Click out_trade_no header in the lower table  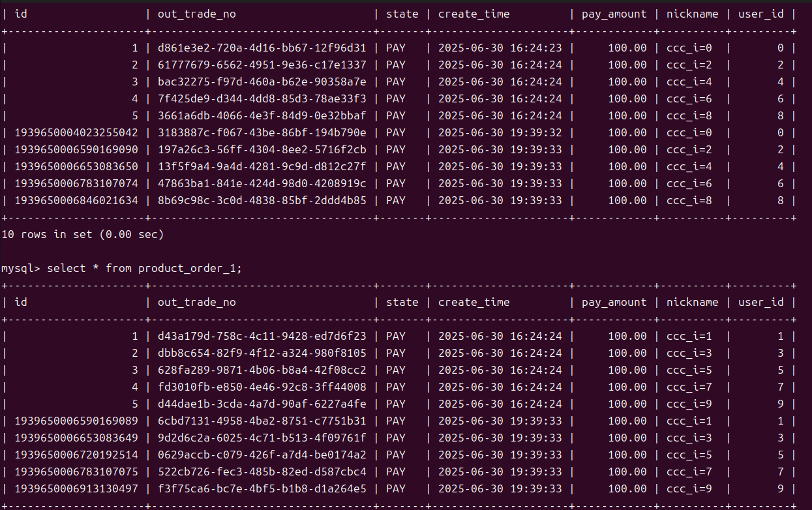click(x=196, y=302)
